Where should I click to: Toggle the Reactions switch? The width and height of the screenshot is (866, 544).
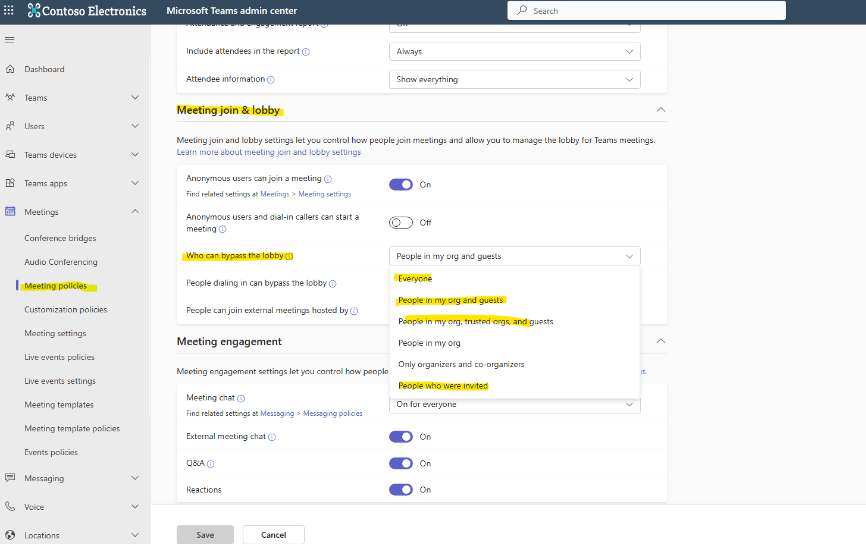[x=401, y=489]
